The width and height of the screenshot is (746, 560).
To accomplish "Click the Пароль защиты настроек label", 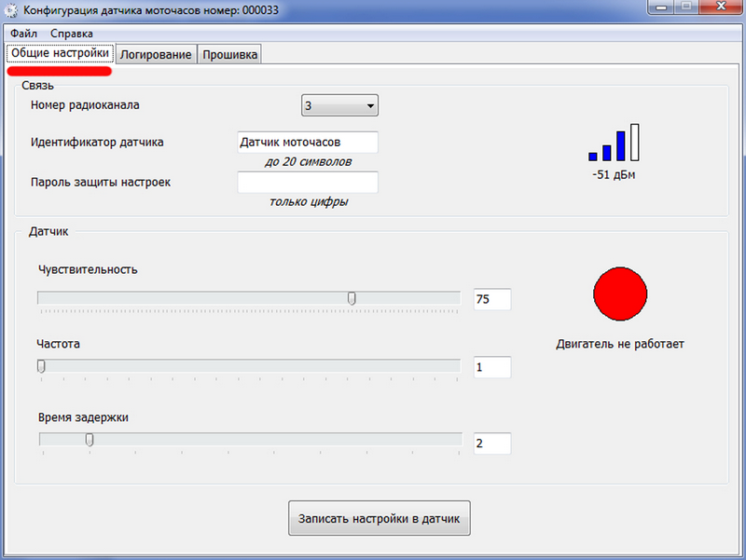I will click(101, 182).
